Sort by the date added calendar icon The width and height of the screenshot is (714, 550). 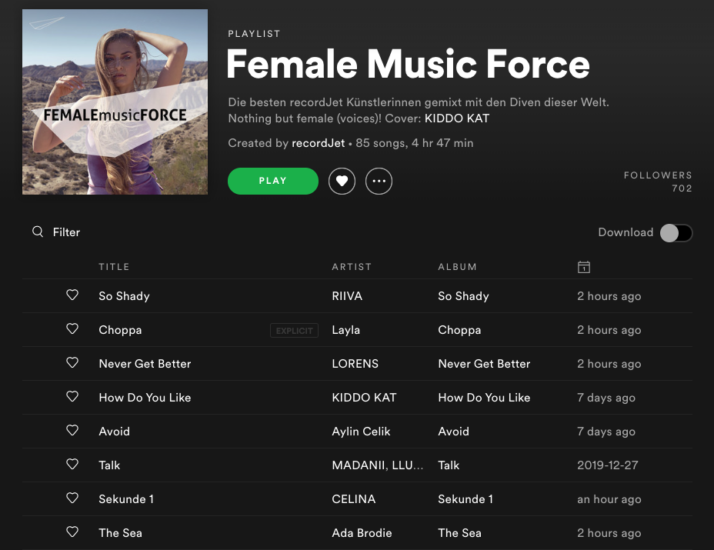[x=584, y=267]
